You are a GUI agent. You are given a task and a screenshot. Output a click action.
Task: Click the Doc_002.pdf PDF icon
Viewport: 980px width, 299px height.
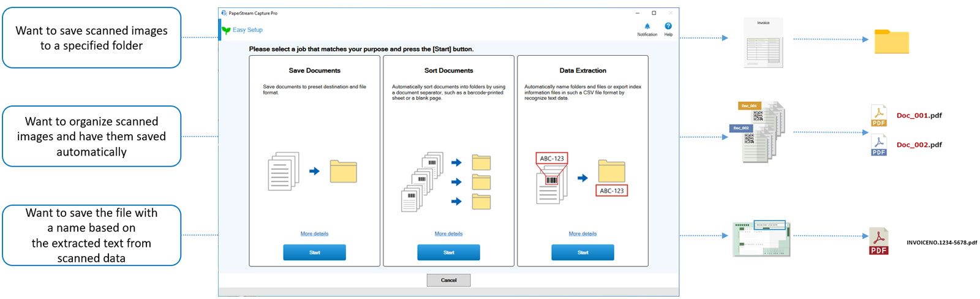tap(879, 145)
